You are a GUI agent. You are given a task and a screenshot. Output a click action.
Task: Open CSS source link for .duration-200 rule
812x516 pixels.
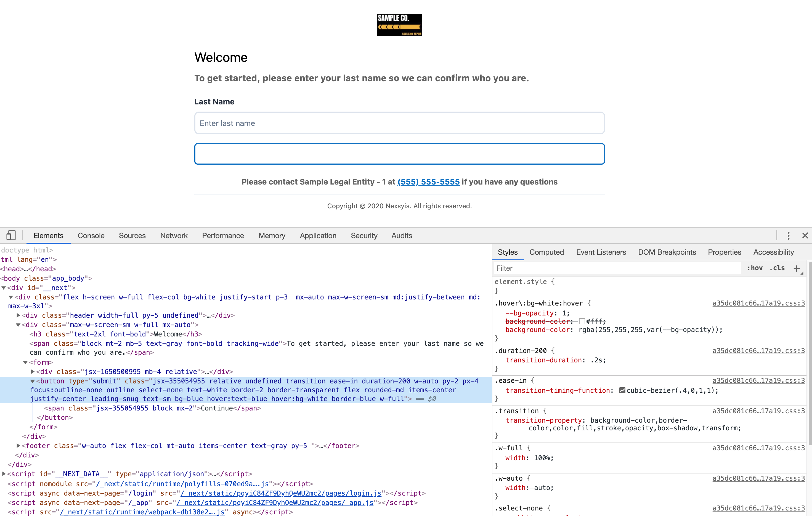pos(758,351)
